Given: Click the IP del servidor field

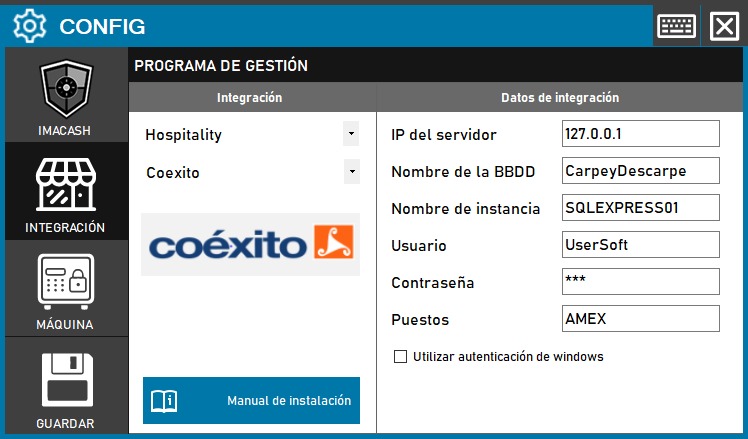Looking at the screenshot, I should [640, 133].
